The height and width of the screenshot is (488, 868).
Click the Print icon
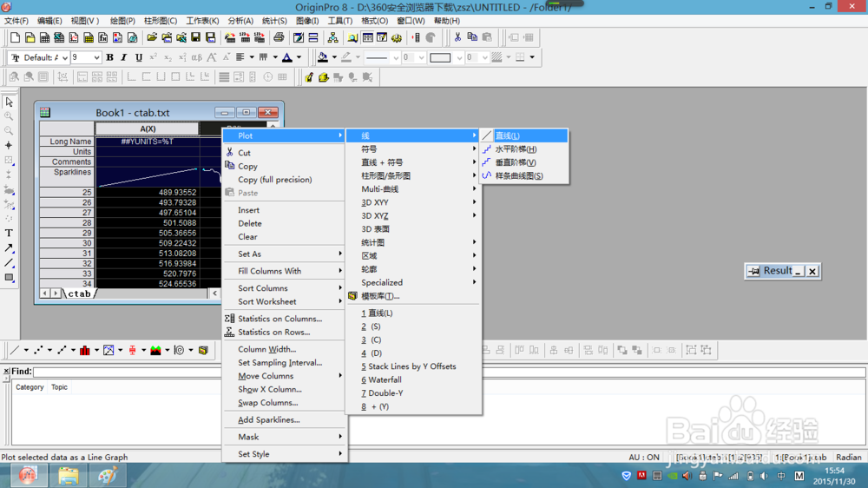point(279,37)
